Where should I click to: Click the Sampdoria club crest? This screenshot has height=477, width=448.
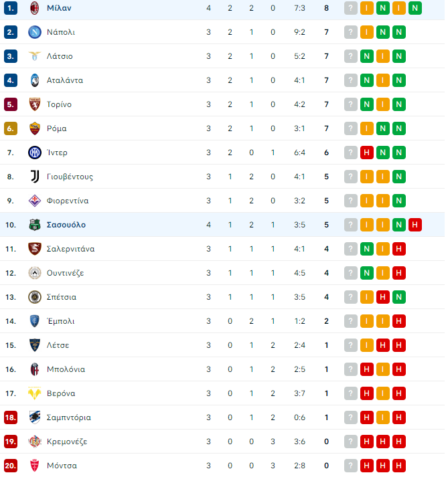coord(35,417)
